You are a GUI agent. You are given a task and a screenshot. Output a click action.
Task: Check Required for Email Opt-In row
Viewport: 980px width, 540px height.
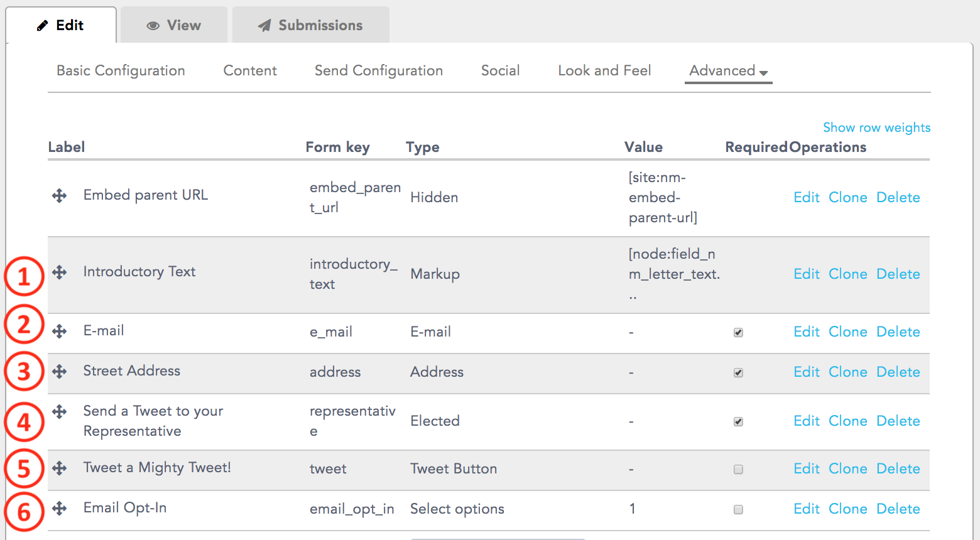click(x=738, y=510)
